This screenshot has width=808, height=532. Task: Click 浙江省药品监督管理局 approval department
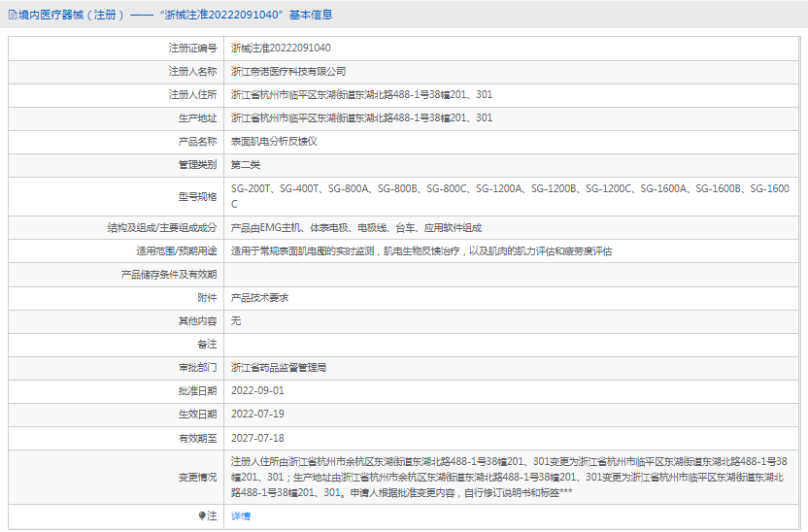[x=279, y=368]
